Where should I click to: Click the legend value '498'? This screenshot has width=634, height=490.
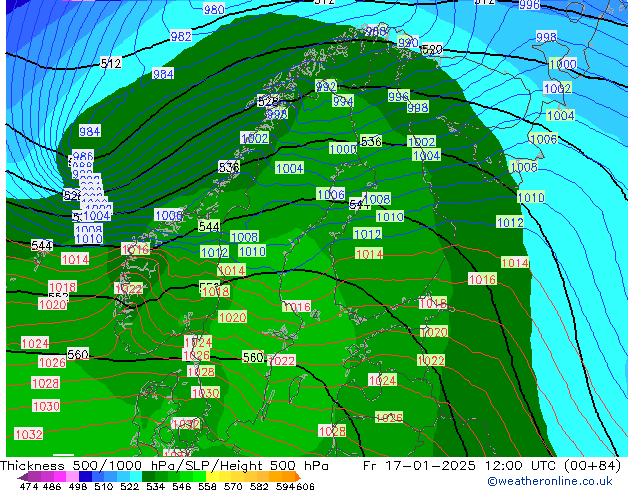pyautogui.click(x=78, y=486)
